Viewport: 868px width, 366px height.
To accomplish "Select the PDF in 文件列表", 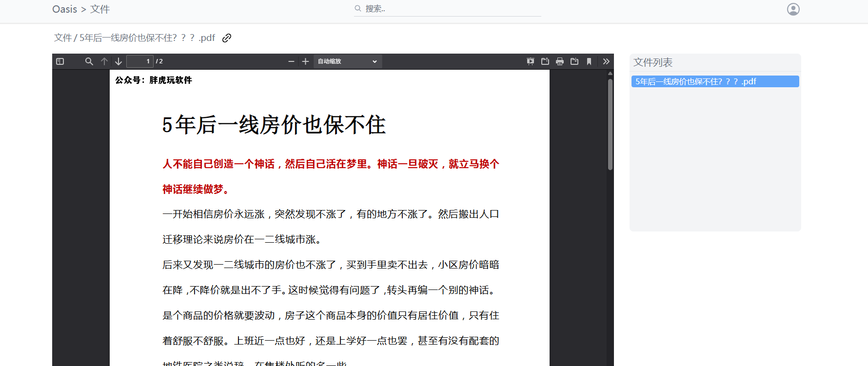I will pos(715,81).
